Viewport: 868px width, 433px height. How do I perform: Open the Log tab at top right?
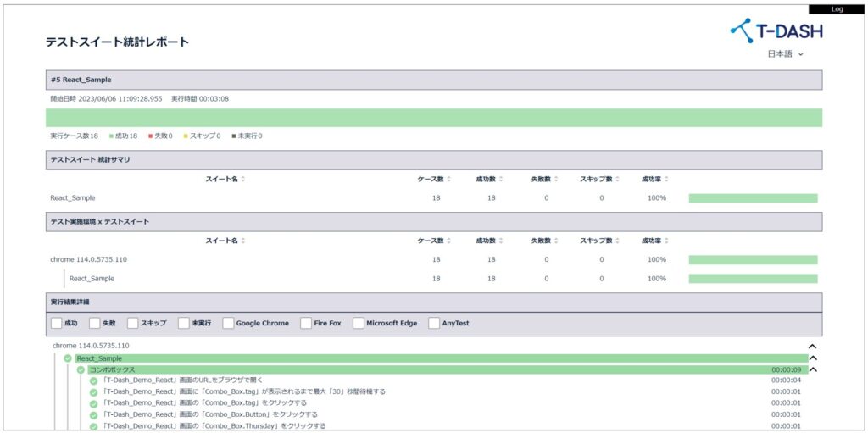(x=837, y=8)
